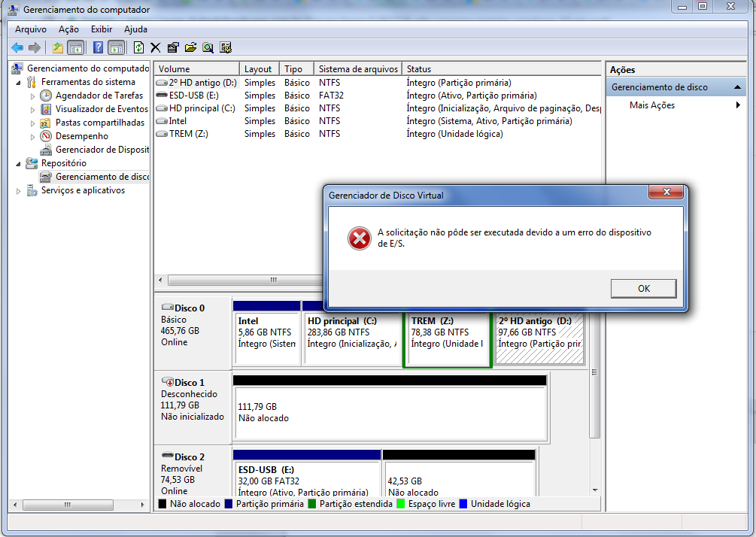Click the left pane horizontal scrollbar right arrow

[x=142, y=505]
